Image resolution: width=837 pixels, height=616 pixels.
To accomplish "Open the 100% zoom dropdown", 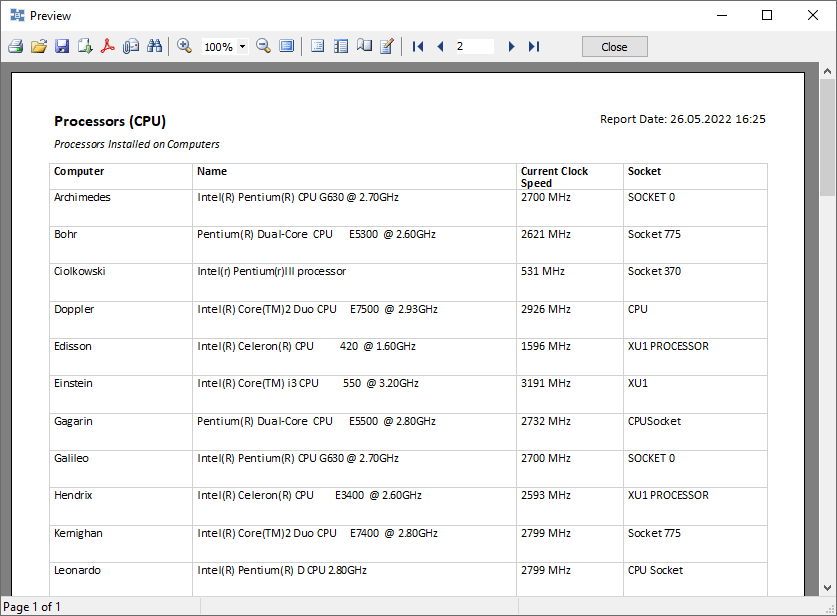I will pos(242,46).
